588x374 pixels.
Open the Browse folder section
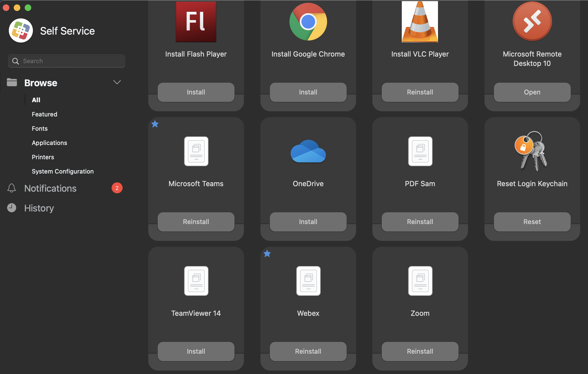pyautogui.click(x=41, y=83)
